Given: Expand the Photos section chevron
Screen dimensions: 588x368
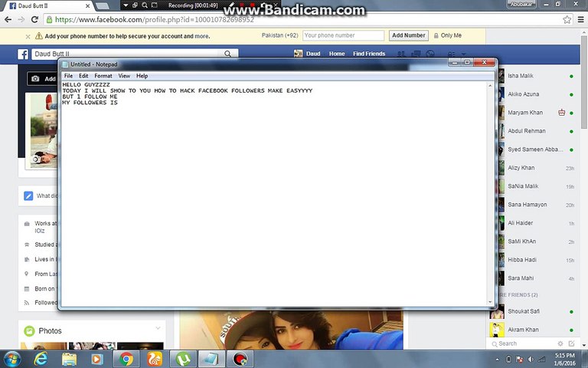Looking at the screenshot, I should (158, 328).
